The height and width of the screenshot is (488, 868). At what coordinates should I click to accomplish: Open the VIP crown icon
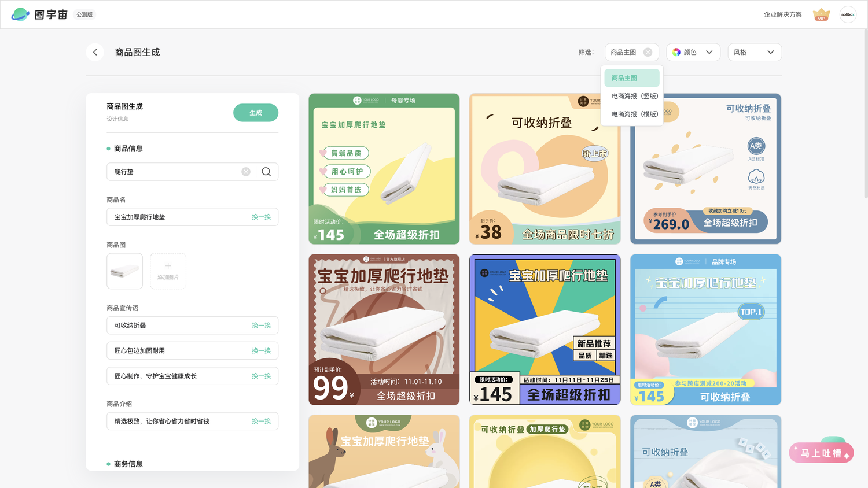pos(821,14)
